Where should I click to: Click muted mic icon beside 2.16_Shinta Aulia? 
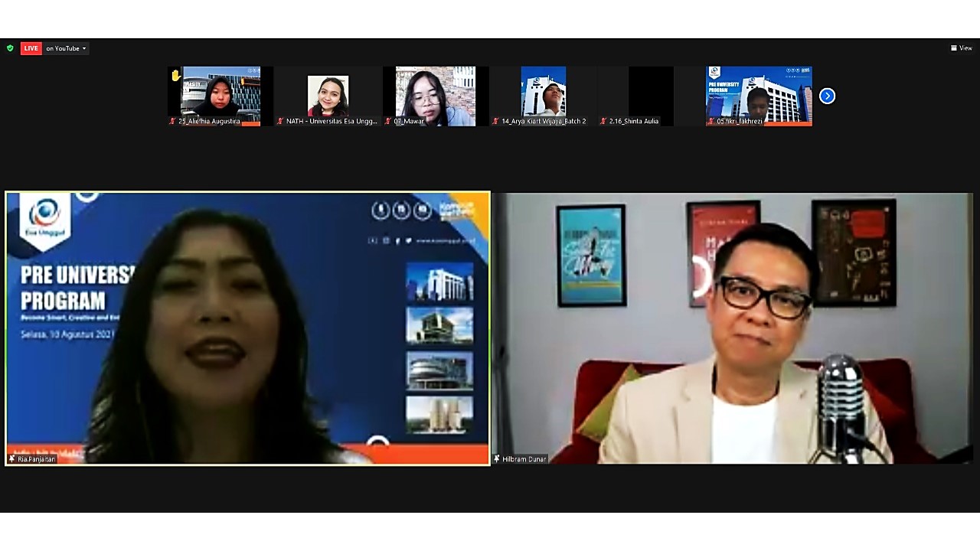coord(603,121)
